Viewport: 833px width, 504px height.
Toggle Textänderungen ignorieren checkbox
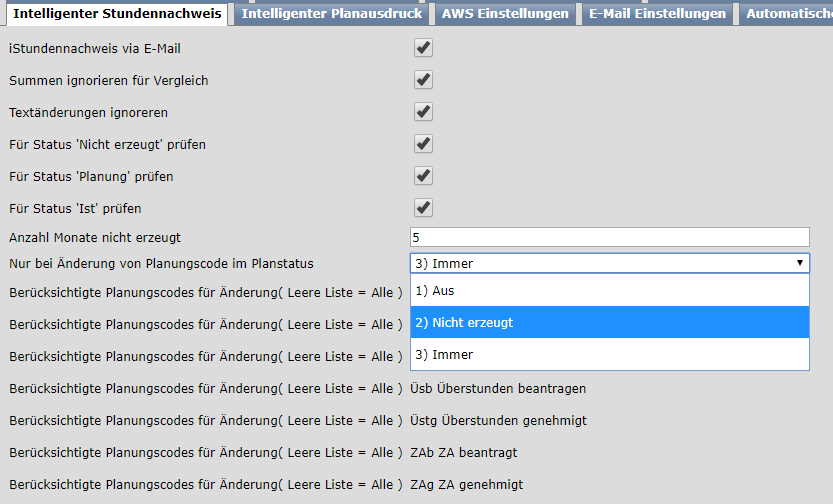click(x=424, y=112)
